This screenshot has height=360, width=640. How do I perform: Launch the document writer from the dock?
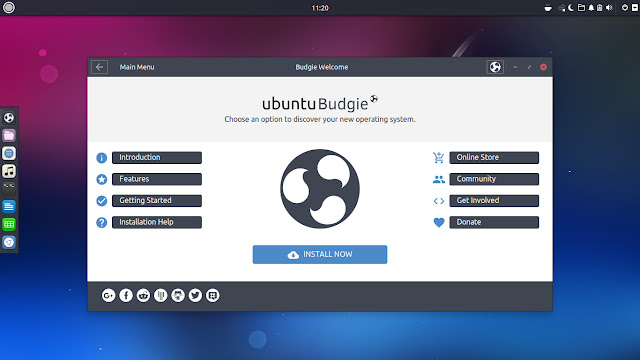coord(9,207)
